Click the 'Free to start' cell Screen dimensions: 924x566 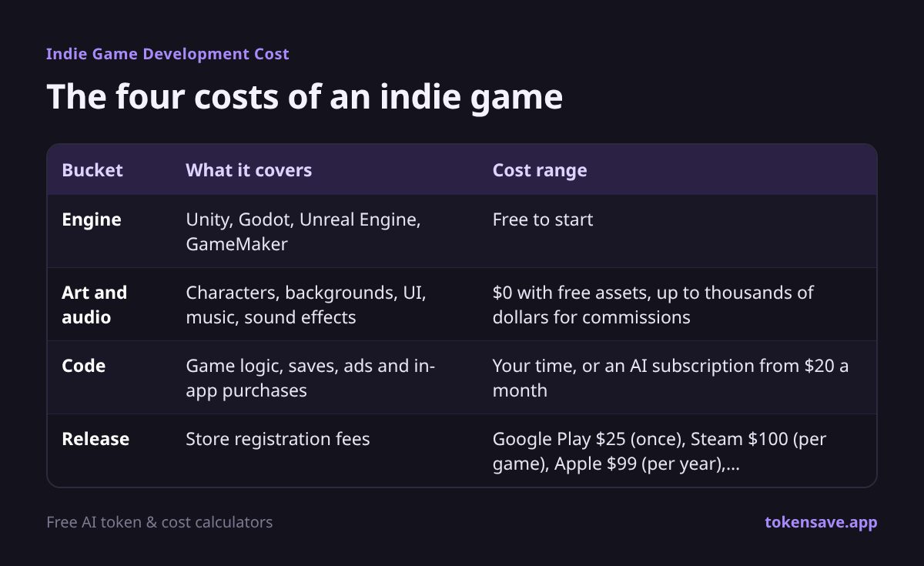[543, 219]
